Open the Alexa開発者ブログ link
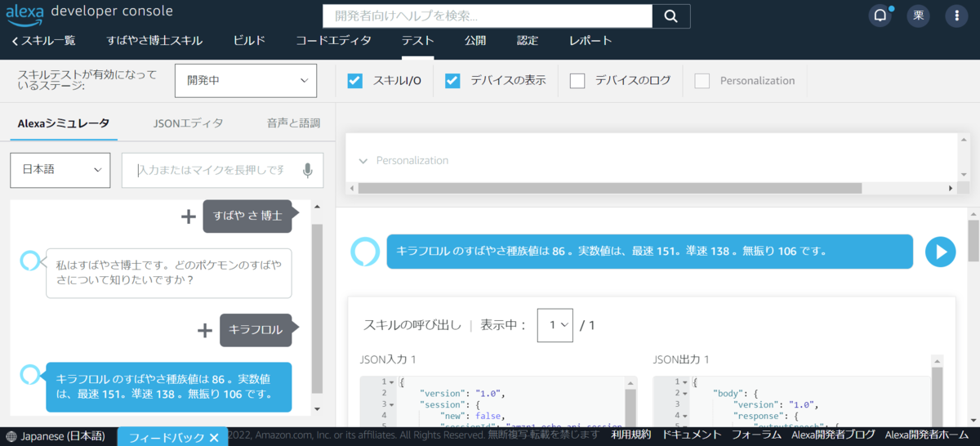 pos(832,435)
